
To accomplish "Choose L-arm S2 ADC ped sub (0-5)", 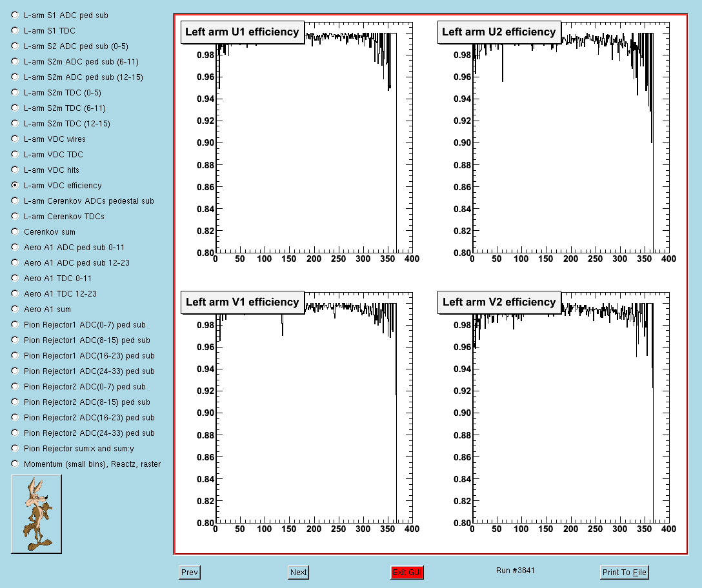I will 15,46.
